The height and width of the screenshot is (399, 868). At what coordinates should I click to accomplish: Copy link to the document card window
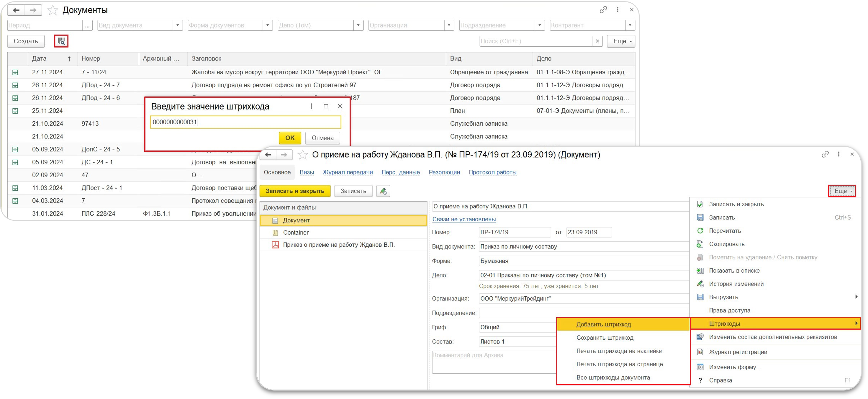(825, 154)
